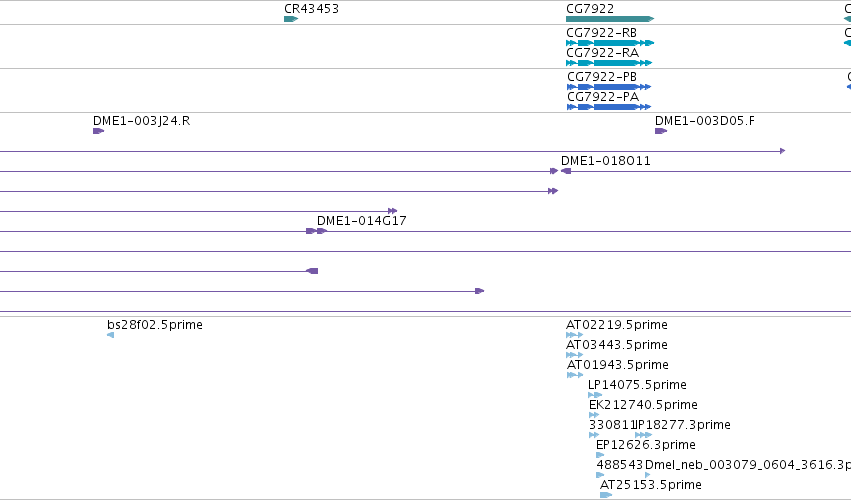Select the AT25153.5prime label
851x500 pixels.
point(651,485)
